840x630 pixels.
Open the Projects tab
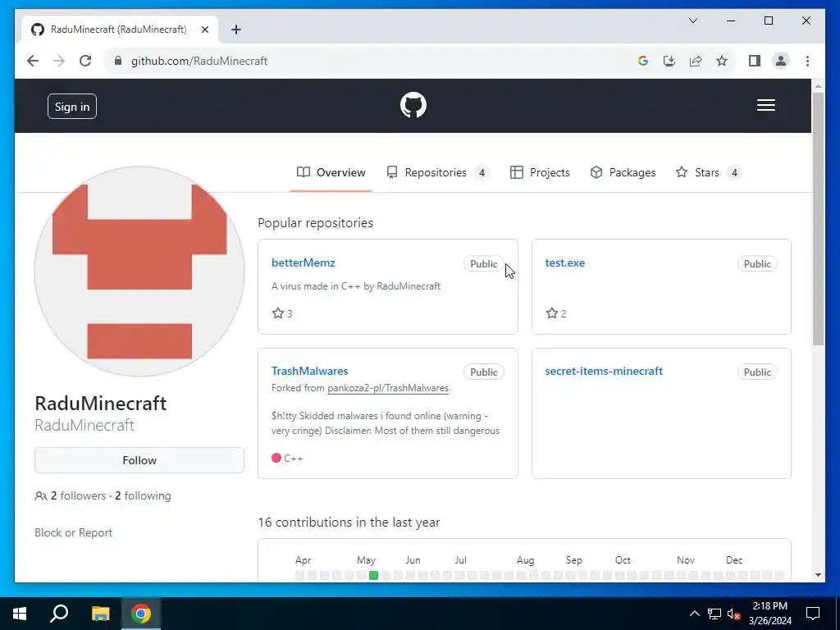click(x=540, y=172)
